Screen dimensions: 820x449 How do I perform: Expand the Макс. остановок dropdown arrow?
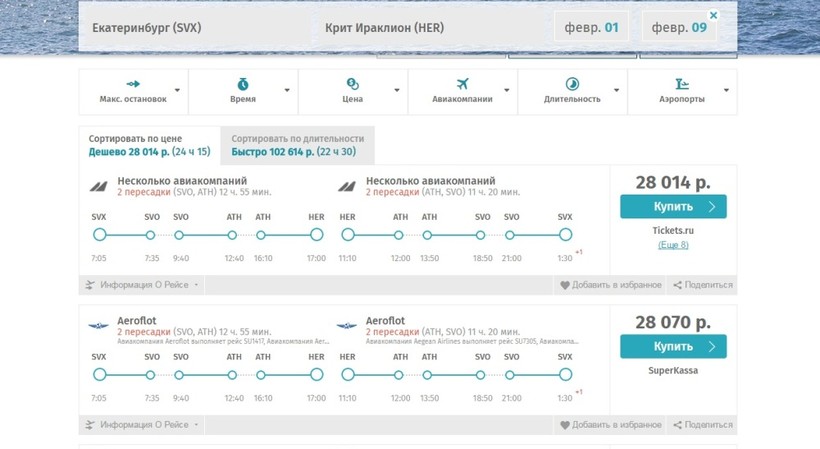(178, 91)
